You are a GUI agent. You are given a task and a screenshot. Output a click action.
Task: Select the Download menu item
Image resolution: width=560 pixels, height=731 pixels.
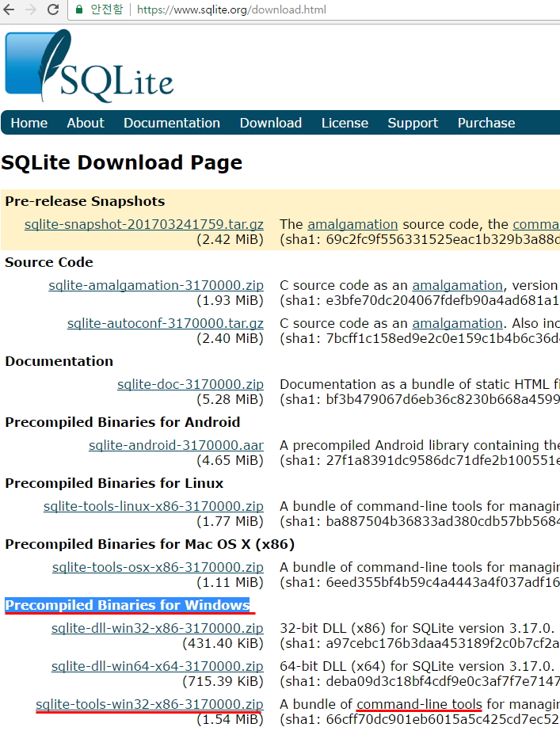coord(270,123)
